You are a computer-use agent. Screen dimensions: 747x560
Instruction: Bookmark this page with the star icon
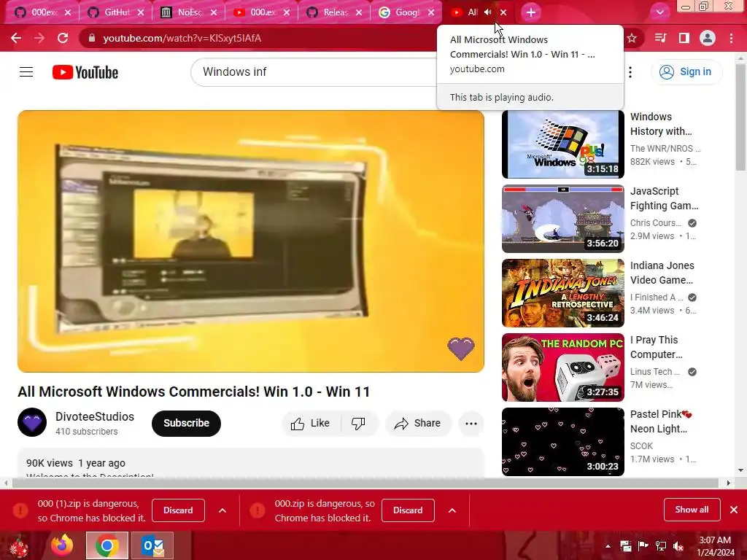pos(632,38)
